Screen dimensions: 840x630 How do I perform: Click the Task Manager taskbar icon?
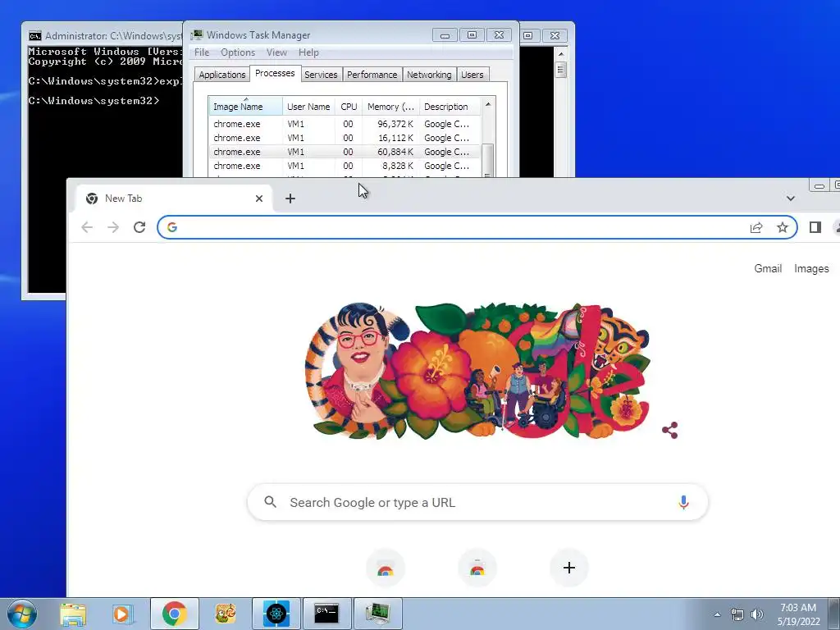coord(377,614)
